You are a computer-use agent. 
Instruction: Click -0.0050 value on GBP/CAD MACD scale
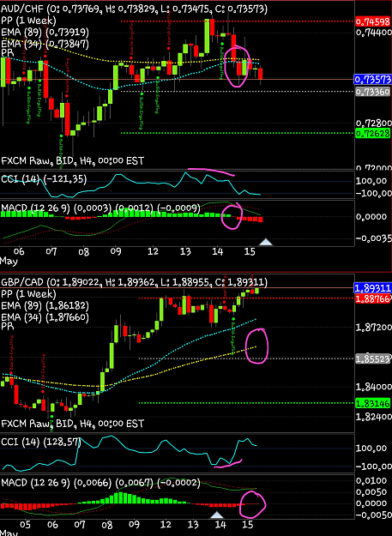pyautogui.click(x=373, y=515)
